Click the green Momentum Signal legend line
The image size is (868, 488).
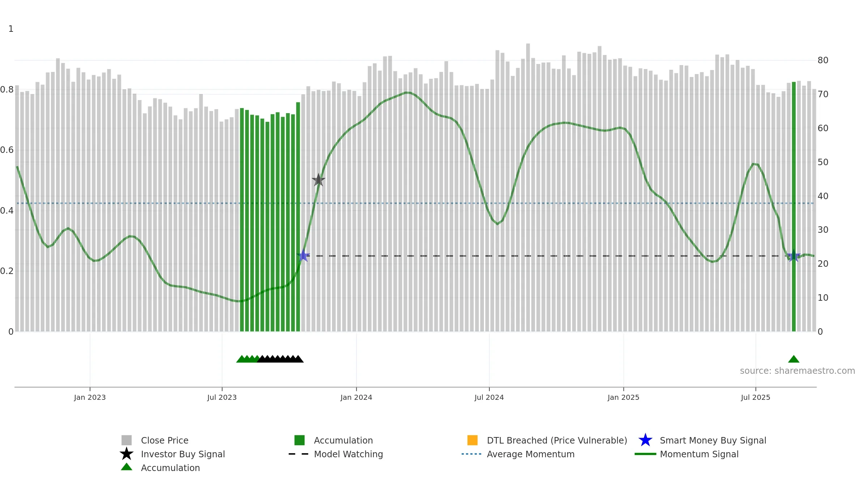645,454
